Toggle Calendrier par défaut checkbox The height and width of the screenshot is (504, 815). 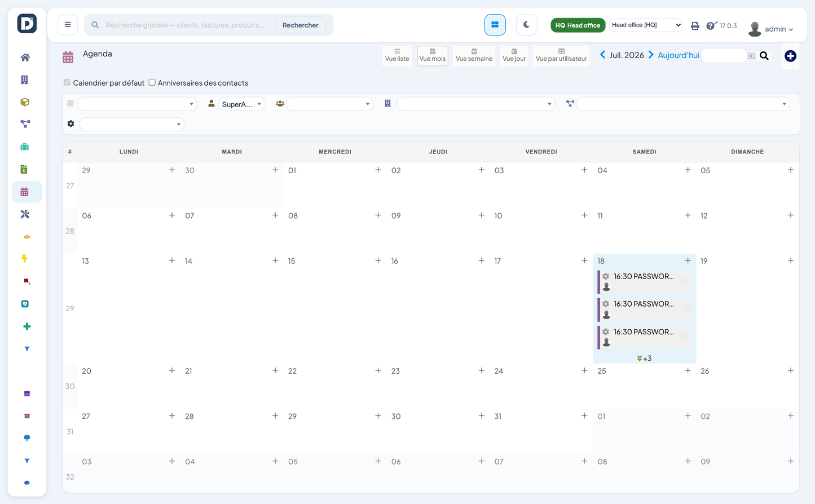pyautogui.click(x=67, y=82)
